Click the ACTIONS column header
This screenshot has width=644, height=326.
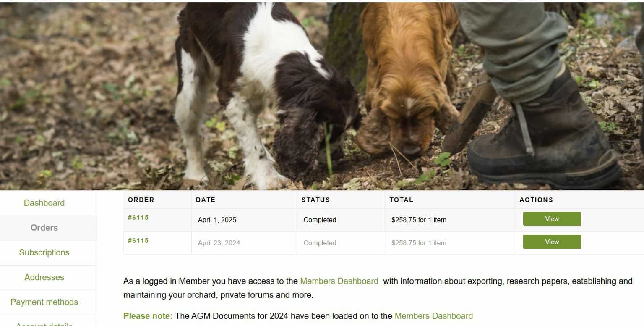(536, 200)
